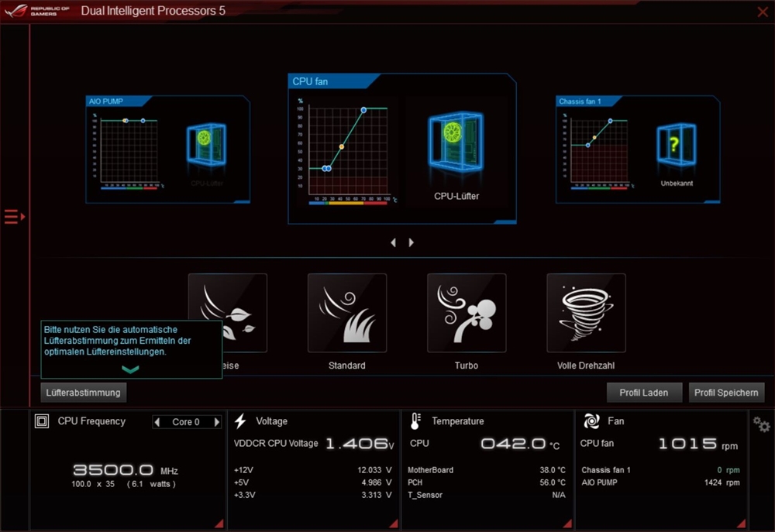Expand the Temperature panel corner triangle
This screenshot has height=532, width=775.
point(570,523)
